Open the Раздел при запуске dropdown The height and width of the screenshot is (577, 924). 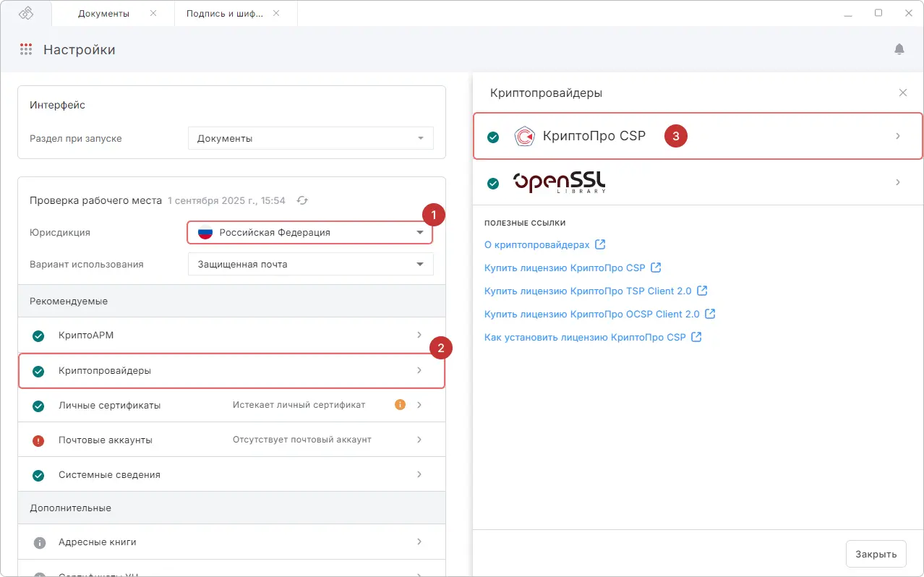(x=309, y=138)
